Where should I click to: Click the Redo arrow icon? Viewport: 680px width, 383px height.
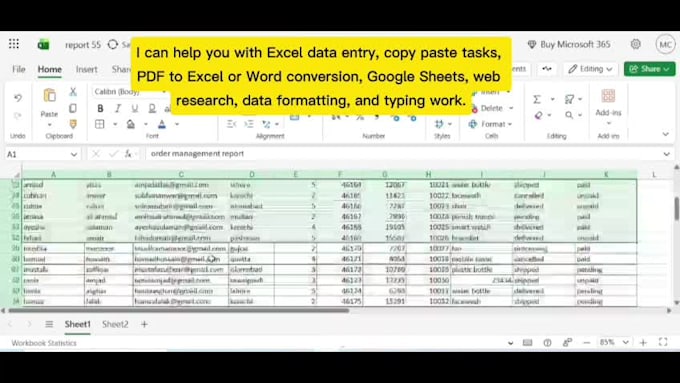tap(18, 116)
